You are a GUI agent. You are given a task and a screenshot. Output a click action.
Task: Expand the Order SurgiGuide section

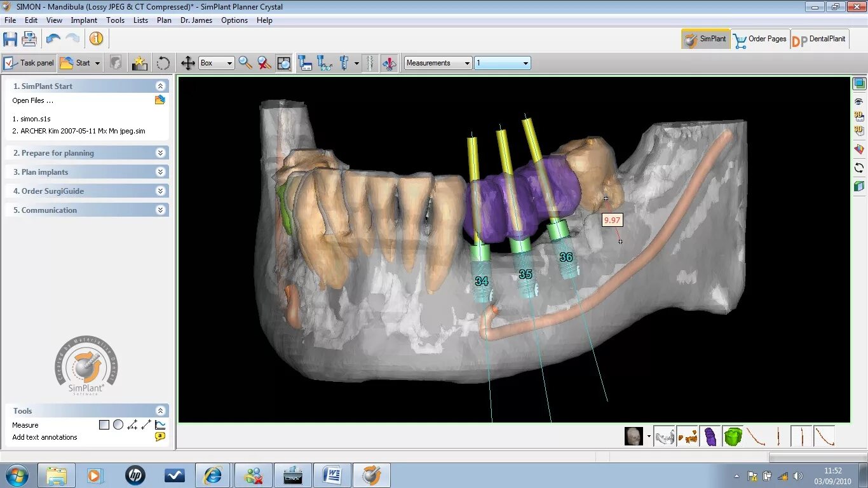(x=161, y=191)
